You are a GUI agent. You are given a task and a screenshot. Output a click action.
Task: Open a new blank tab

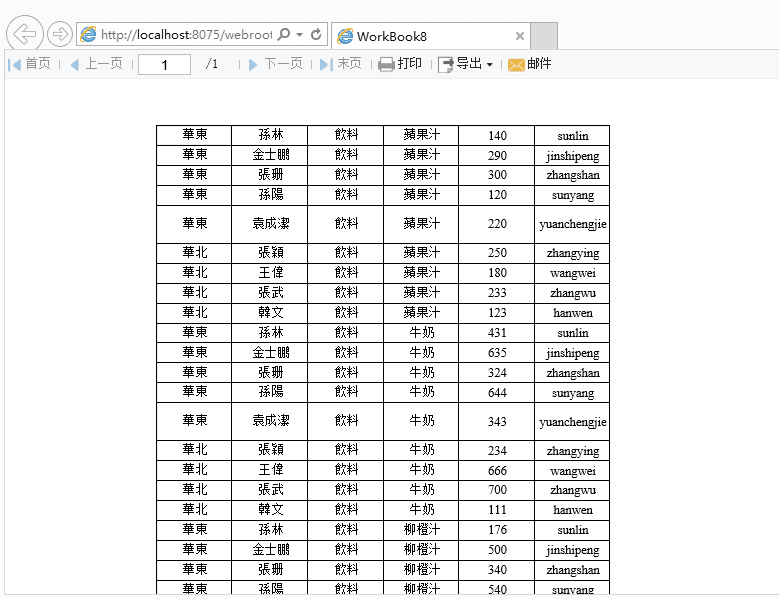pyautogui.click(x=544, y=36)
